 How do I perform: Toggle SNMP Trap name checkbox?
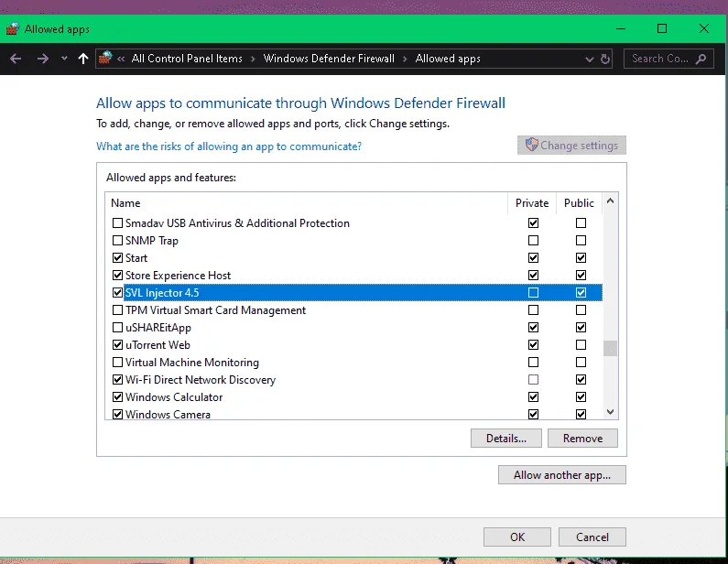coord(117,241)
